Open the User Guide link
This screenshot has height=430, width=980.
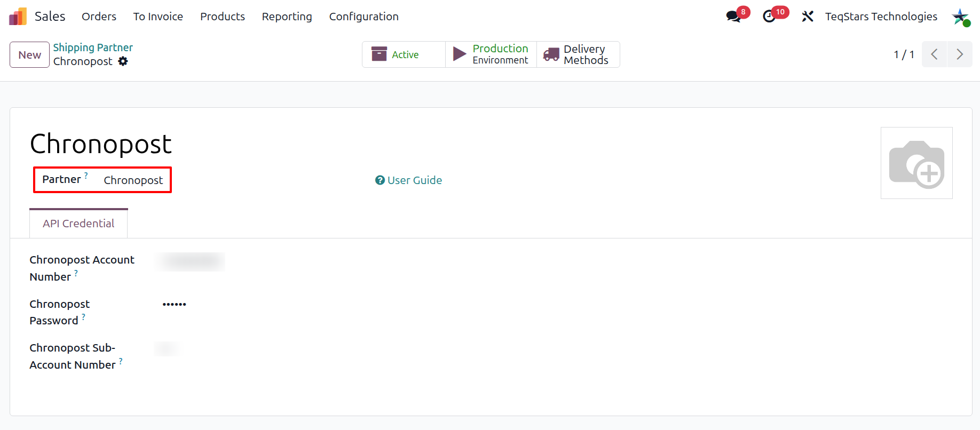click(409, 180)
